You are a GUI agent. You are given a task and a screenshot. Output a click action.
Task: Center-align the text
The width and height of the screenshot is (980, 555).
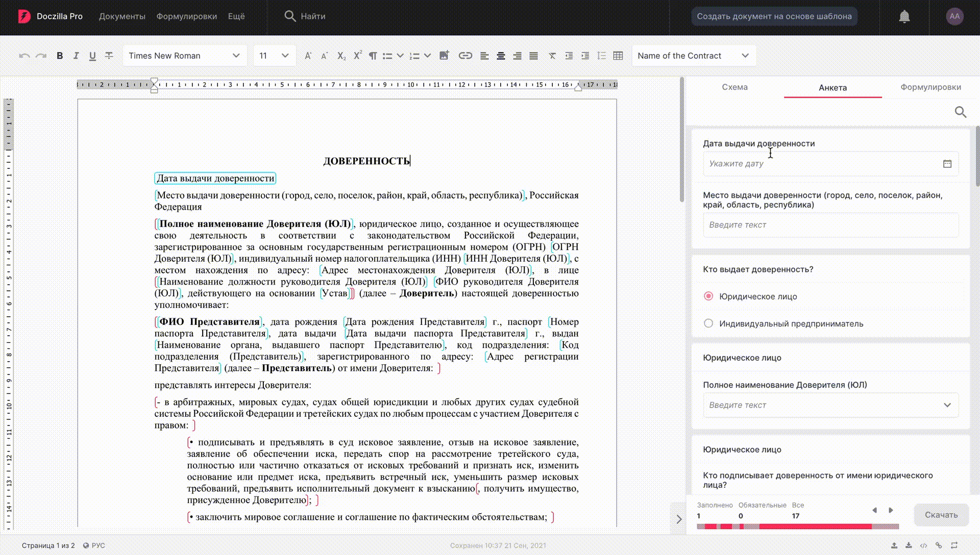point(501,56)
